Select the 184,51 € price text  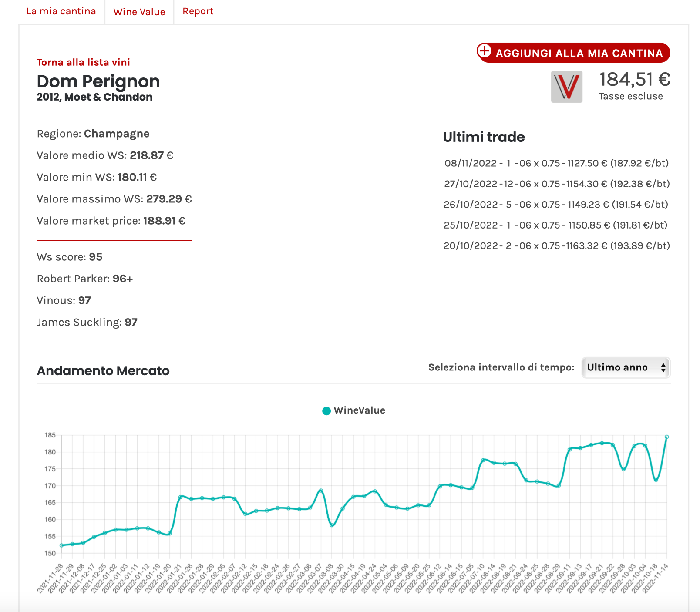tap(635, 80)
